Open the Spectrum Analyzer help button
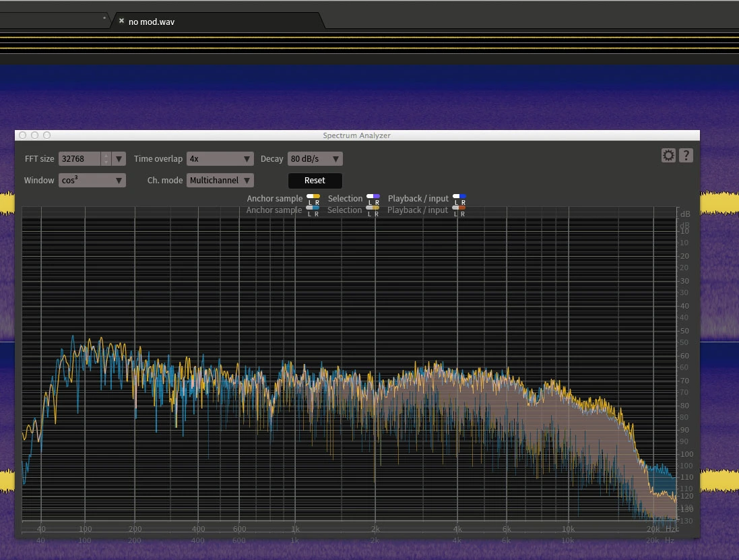Image resolution: width=739 pixels, height=560 pixels. point(686,156)
